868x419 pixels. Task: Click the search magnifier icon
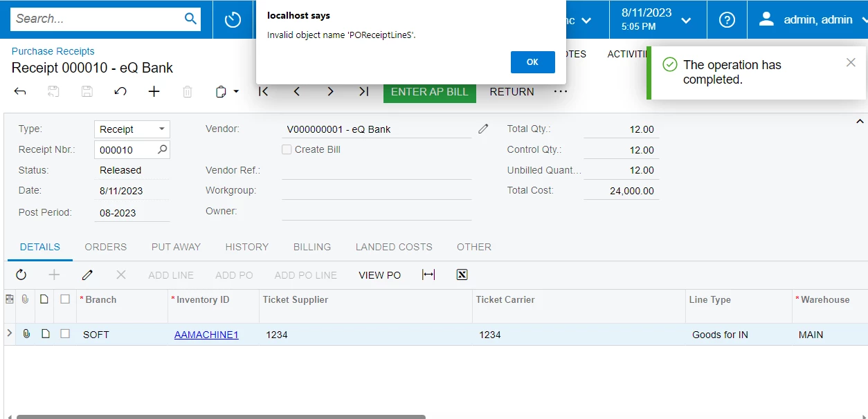pyautogui.click(x=190, y=19)
